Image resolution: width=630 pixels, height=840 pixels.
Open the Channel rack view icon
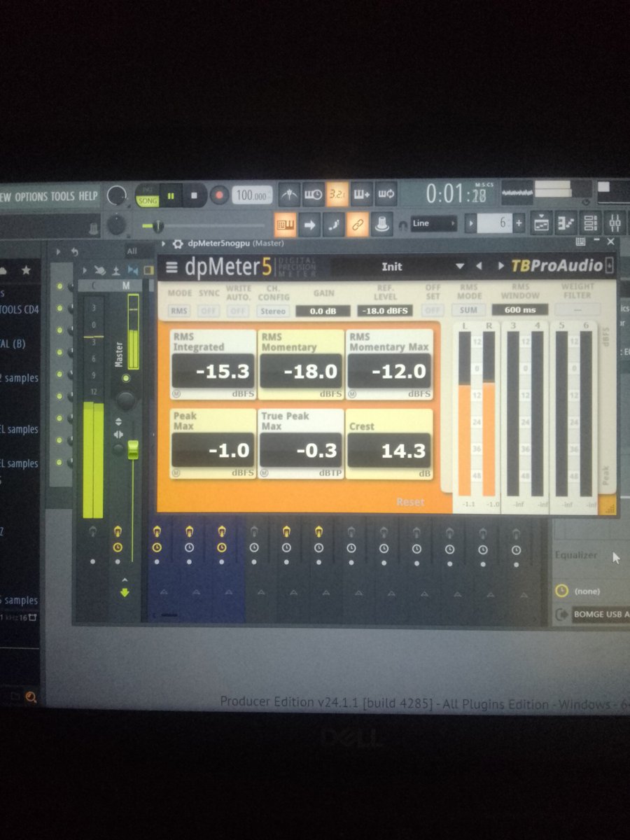[x=590, y=224]
